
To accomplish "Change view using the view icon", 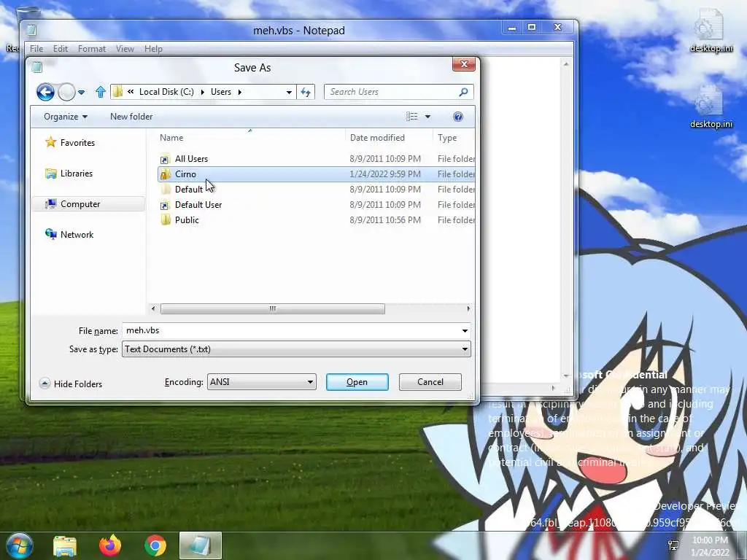I will pyautogui.click(x=412, y=117).
